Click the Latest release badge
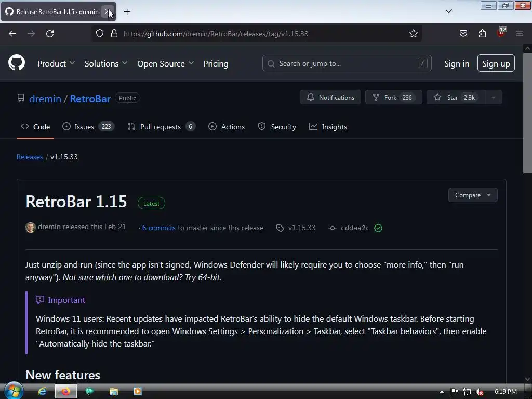The height and width of the screenshot is (399, 532). pyautogui.click(x=151, y=204)
